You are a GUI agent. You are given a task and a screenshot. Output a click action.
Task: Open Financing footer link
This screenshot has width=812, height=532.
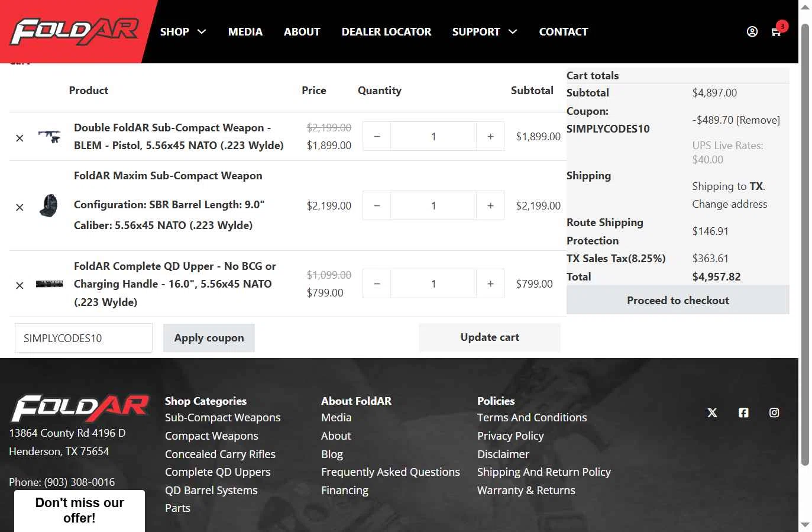click(344, 491)
